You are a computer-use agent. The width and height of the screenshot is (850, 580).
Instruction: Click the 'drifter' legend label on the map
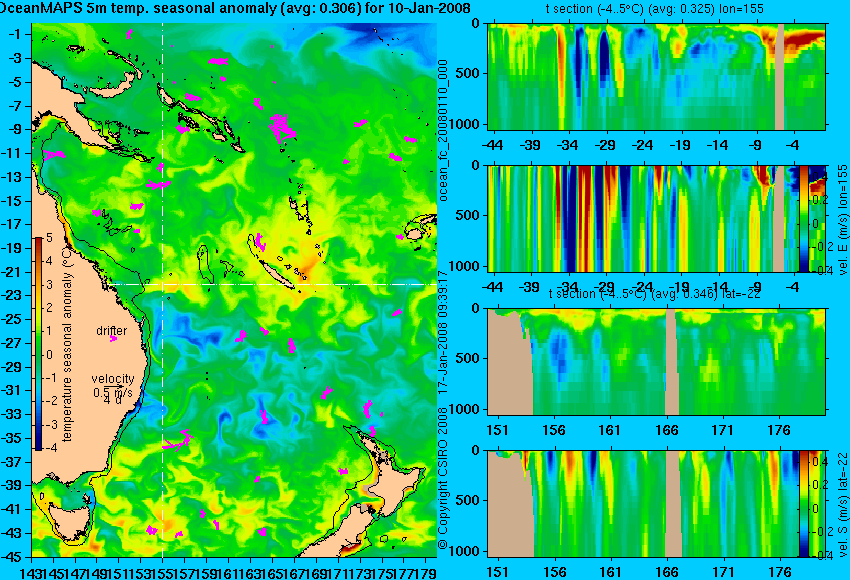pyautogui.click(x=112, y=331)
